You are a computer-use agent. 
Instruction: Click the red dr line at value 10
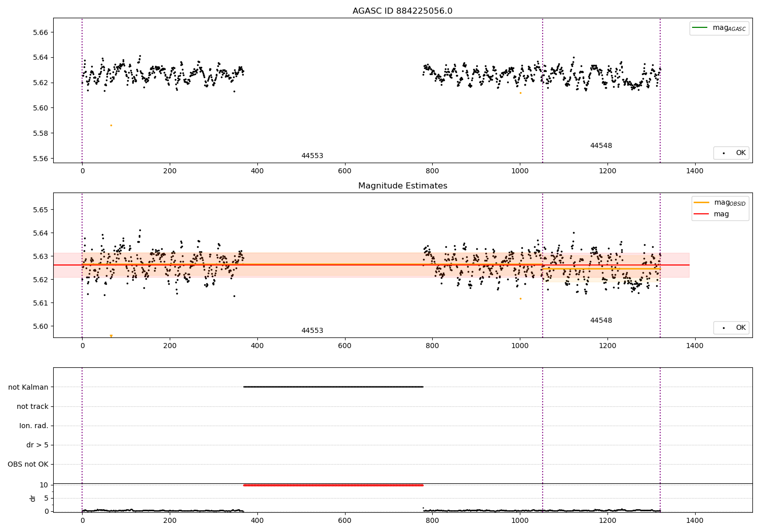point(333,485)
